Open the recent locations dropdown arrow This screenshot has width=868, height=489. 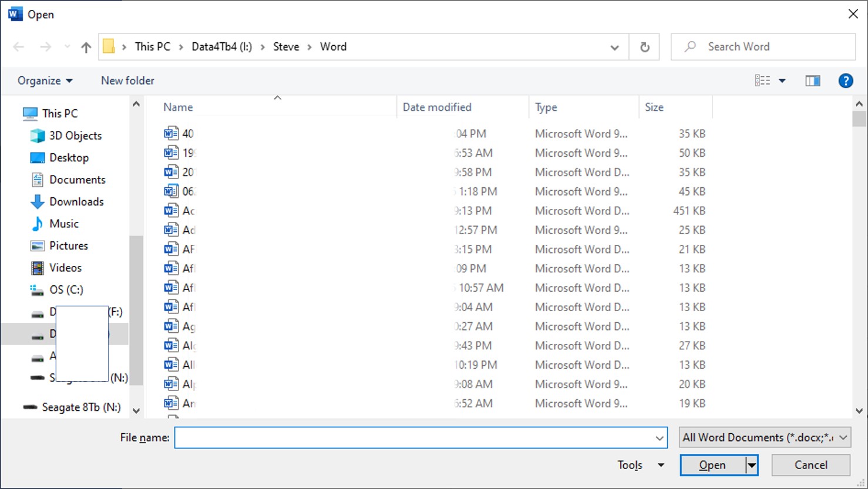tap(67, 47)
